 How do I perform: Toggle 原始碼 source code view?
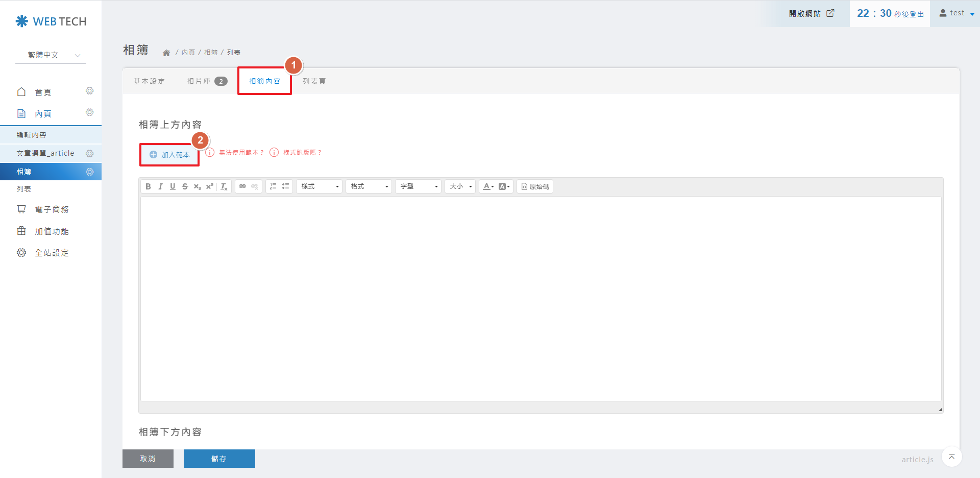(x=535, y=186)
